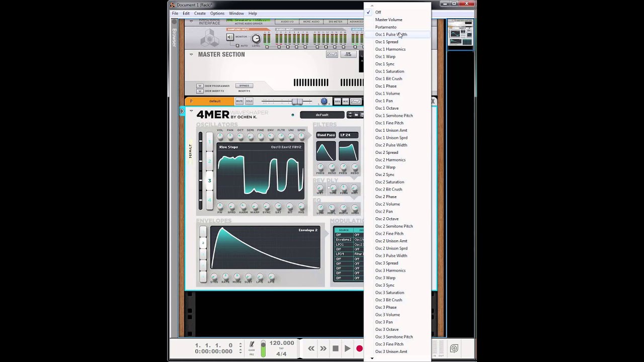Screen dimensions: 644x362
Task: Open the Create menu
Action: 200,14
